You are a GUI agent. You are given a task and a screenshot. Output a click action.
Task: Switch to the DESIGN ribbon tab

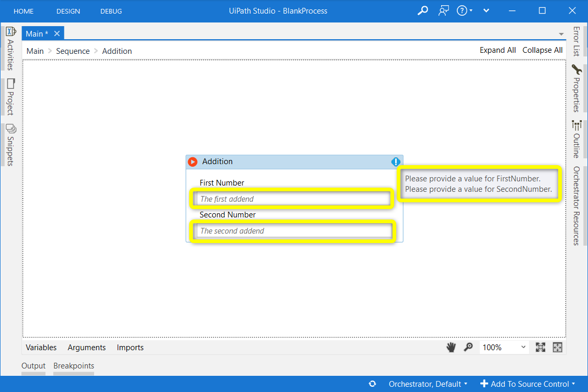pos(68,10)
